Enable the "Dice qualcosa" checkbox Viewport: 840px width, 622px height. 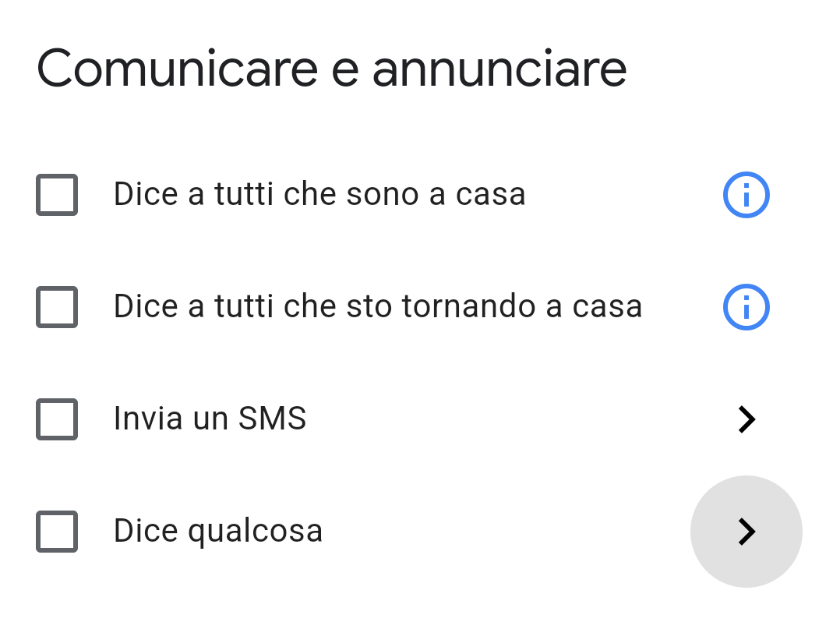click(57, 532)
